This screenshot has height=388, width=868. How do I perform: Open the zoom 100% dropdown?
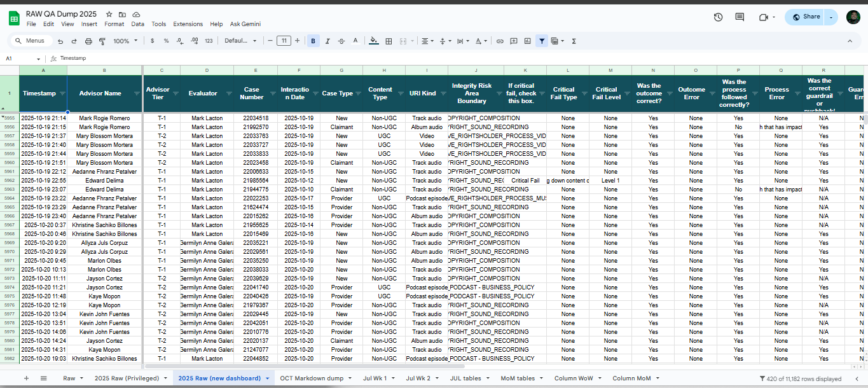pos(125,41)
